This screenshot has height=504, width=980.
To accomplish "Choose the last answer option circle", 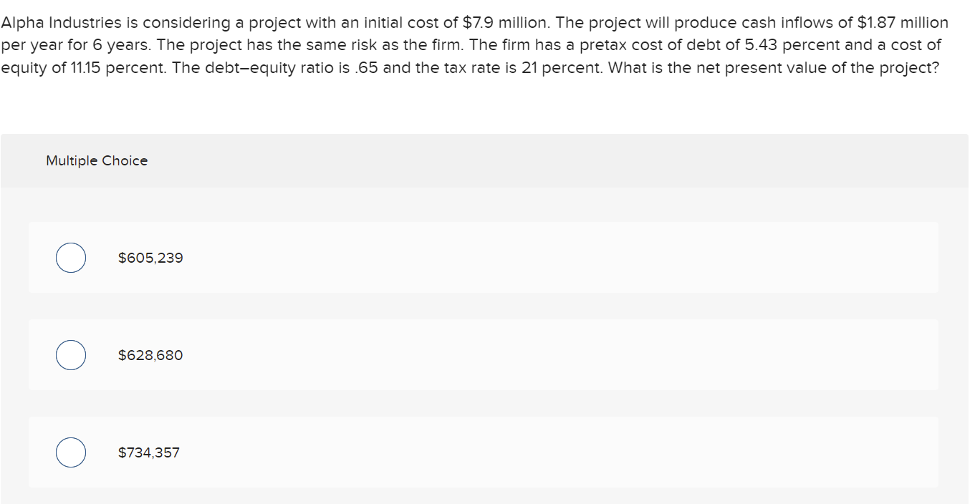I will tap(69, 452).
